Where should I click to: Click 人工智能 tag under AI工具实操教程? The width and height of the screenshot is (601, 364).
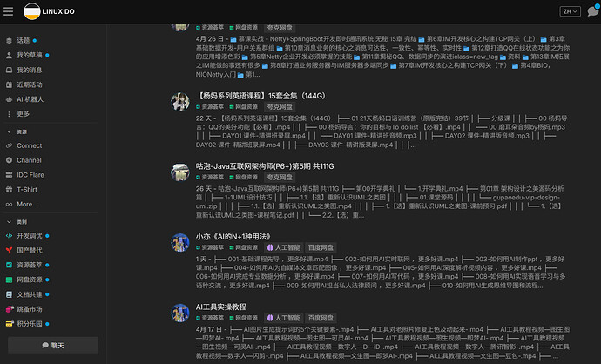284,318
